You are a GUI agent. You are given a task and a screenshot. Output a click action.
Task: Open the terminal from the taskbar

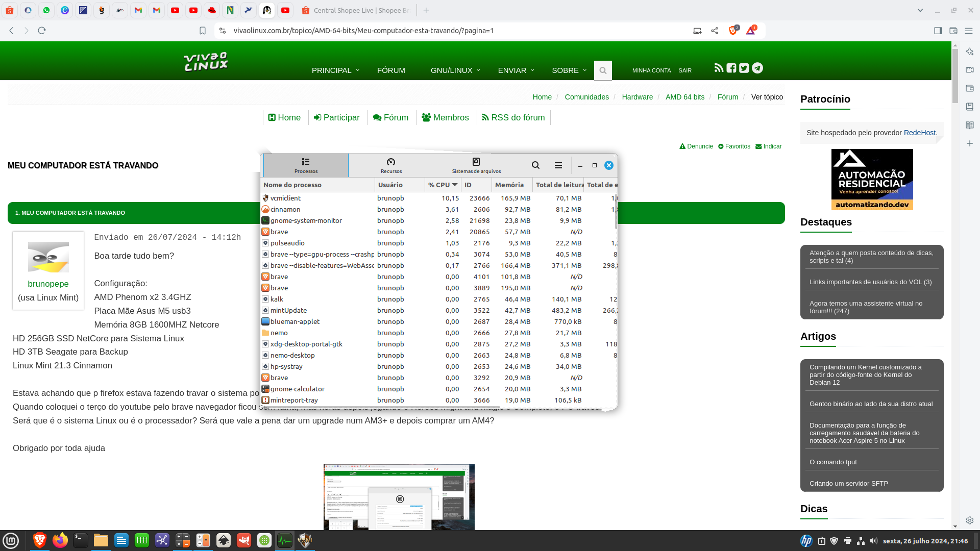coord(80,540)
